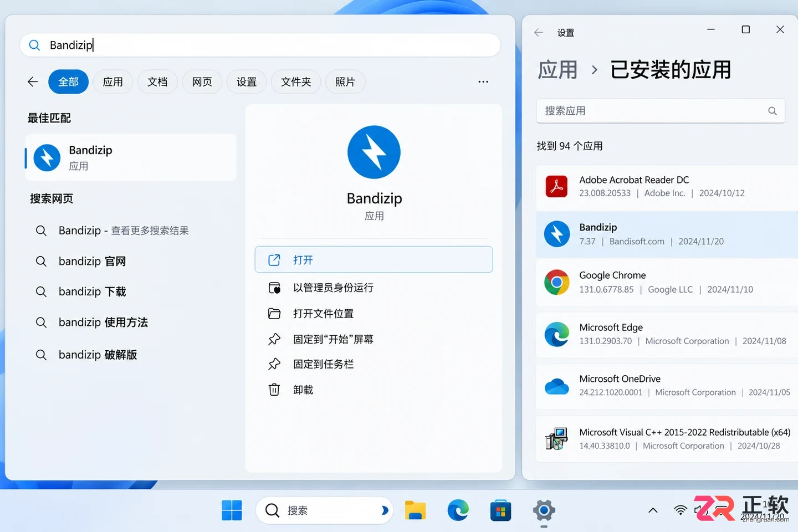Click the taskbar 搜索 box
Viewport: 798px width, 532px height.
click(324, 510)
